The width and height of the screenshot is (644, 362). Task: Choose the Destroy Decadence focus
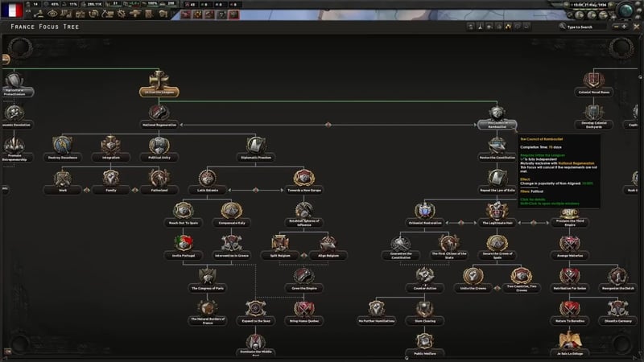pos(63,150)
